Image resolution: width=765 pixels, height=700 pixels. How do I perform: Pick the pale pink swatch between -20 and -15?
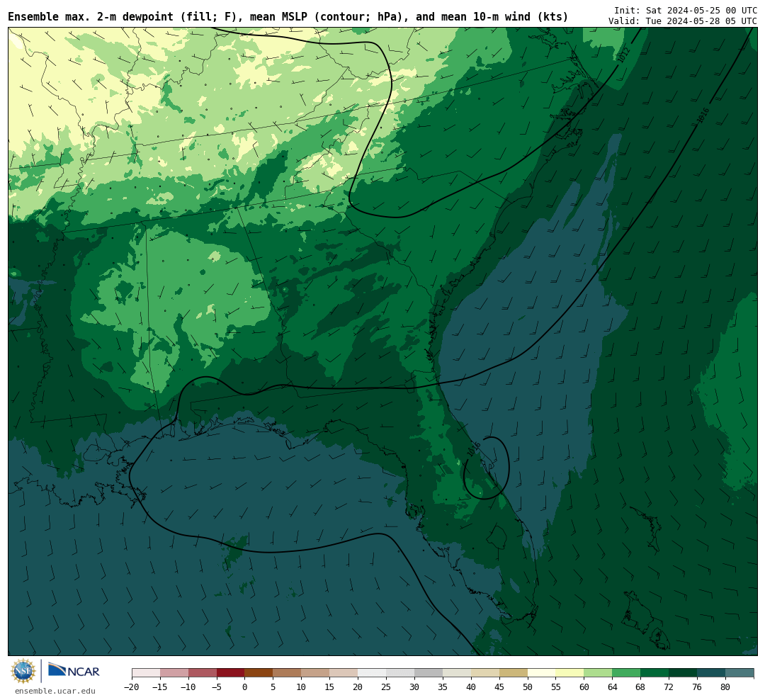[x=146, y=673]
